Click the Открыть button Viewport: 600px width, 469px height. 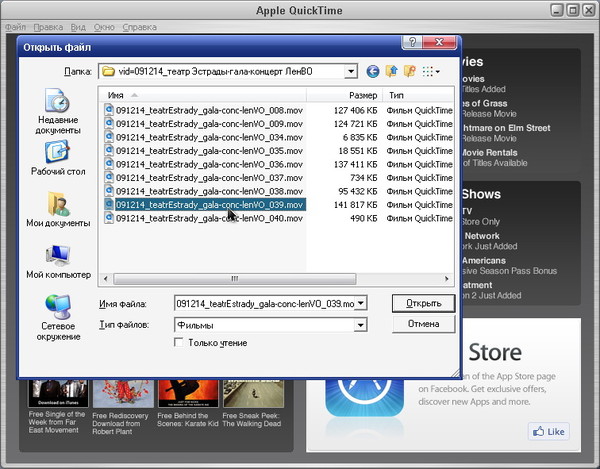pos(424,303)
